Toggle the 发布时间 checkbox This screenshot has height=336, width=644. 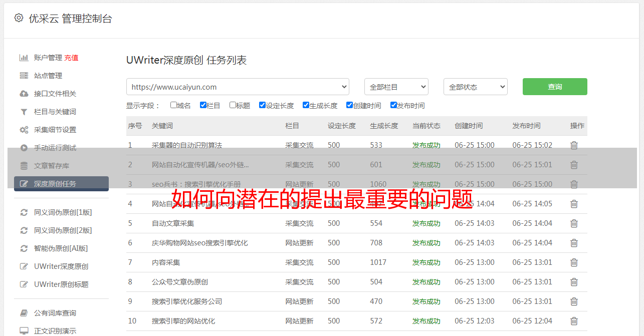coord(393,105)
